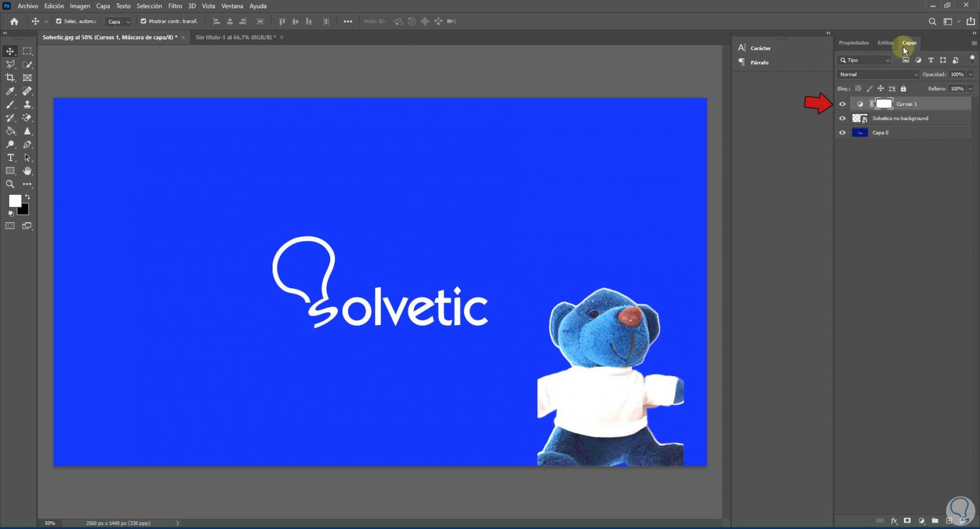Image resolution: width=980 pixels, height=529 pixels.
Task: Expand the Opacidad slider arrow
Action: (x=970, y=74)
